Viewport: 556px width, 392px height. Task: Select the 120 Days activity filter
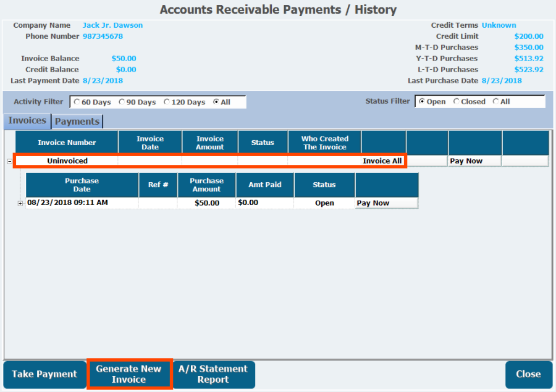pos(167,102)
